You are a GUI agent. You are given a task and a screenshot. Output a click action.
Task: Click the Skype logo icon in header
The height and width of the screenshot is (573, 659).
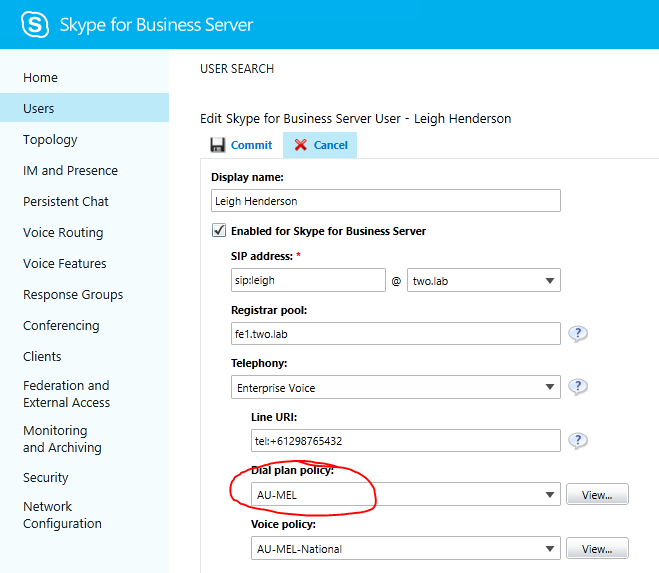click(x=36, y=25)
